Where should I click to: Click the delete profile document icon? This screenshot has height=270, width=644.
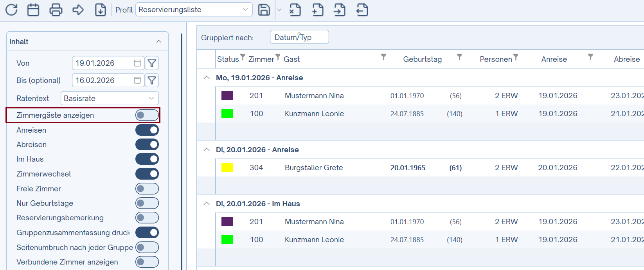[x=295, y=10]
